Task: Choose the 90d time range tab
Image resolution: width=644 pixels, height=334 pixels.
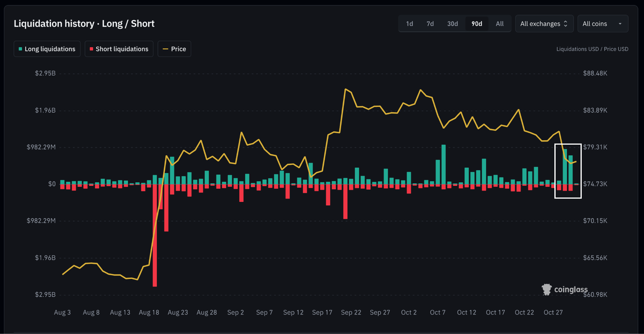Action: pyautogui.click(x=477, y=24)
